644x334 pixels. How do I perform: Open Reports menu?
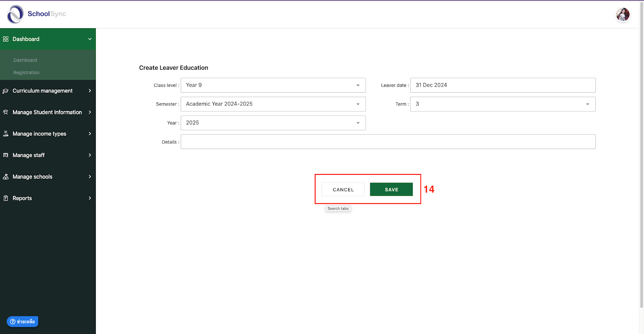pyautogui.click(x=48, y=198)
